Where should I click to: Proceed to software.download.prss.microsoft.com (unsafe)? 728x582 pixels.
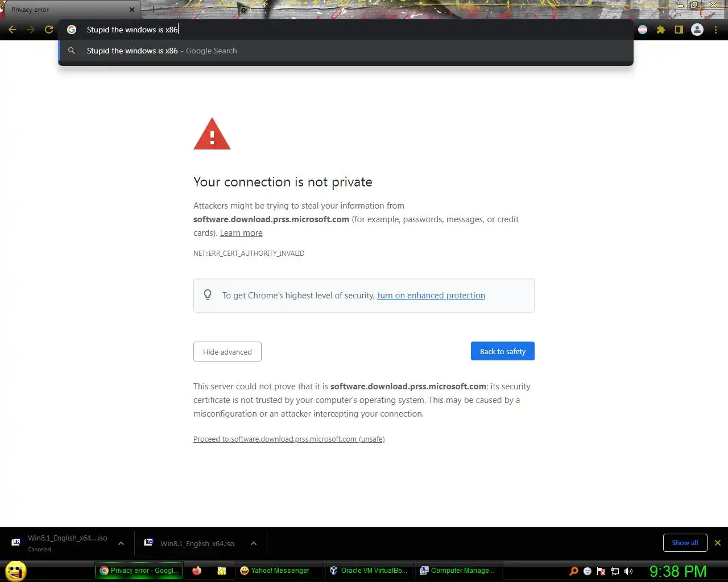point(289,439)
